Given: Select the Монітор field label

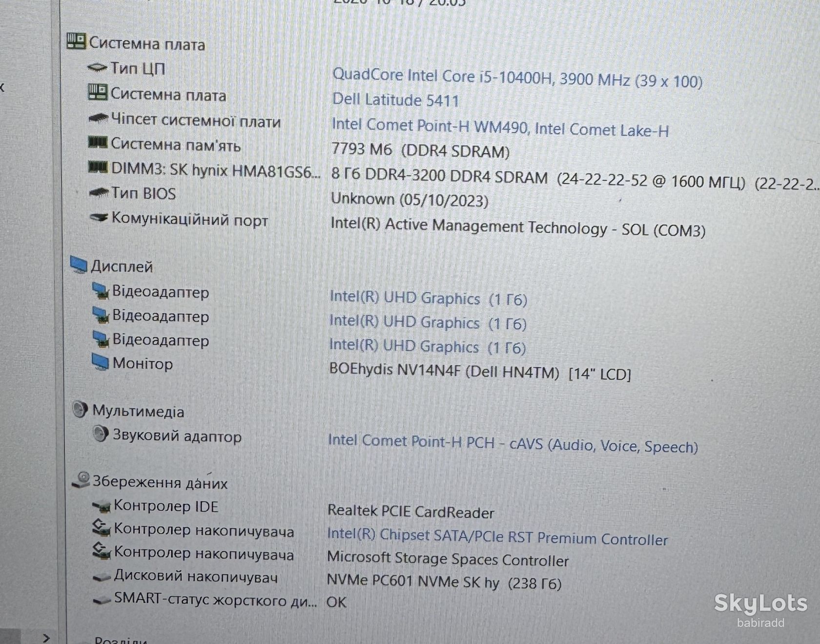Looking at the screenshot, I should click(143, 363).
